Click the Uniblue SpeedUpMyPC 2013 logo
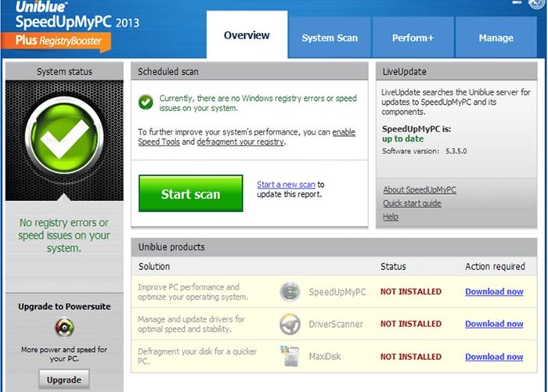 click(77, 15)
